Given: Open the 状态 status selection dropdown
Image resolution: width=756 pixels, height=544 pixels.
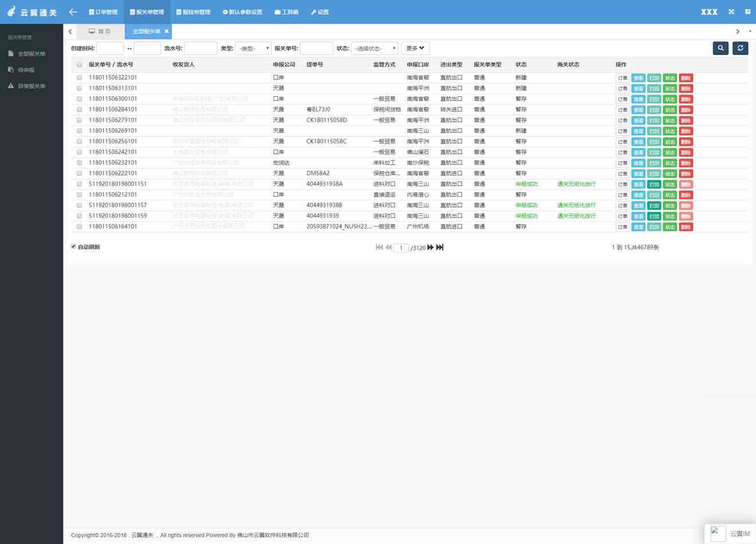Looking at the screenshot, I should click(375, 49).
